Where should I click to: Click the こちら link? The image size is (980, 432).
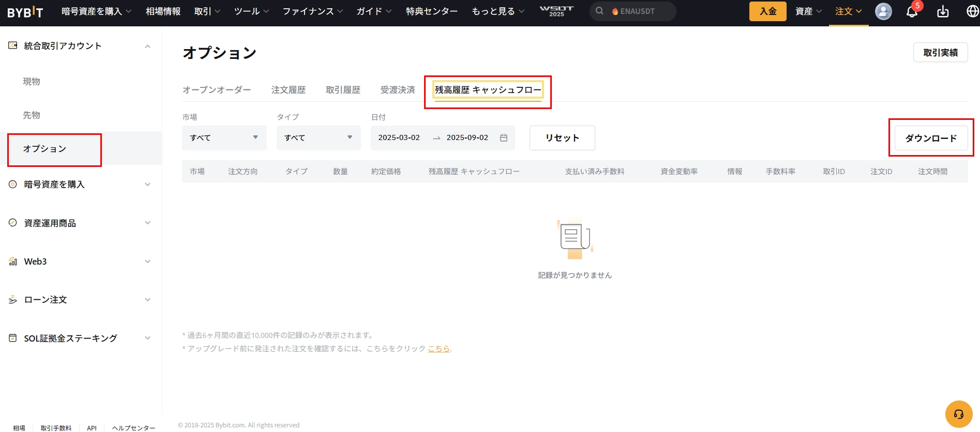click(x=439, y=349)
